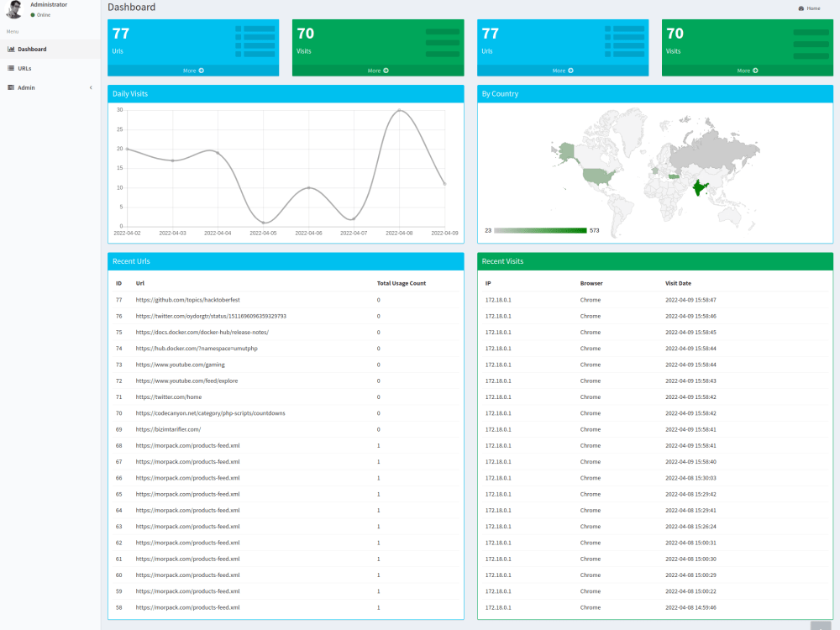Viewport: 840px width, 630px height.
Task: Click the Recent Urls panel header
Action: (x=286, y=261)
